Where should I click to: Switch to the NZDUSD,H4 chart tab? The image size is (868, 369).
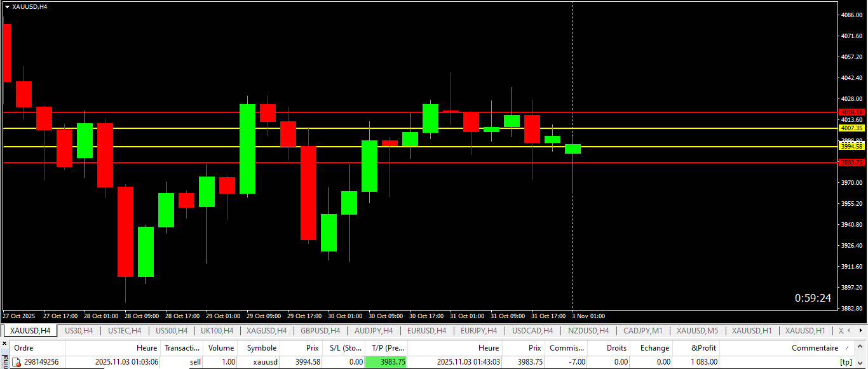(x=588, y=331)
